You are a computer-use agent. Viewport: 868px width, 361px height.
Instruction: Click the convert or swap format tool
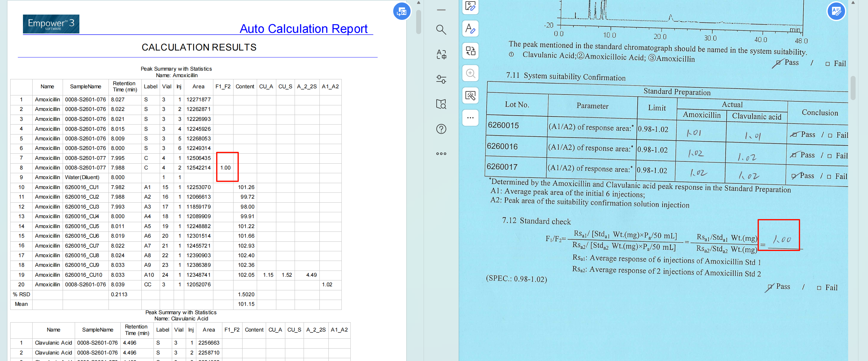pos(470,51)
